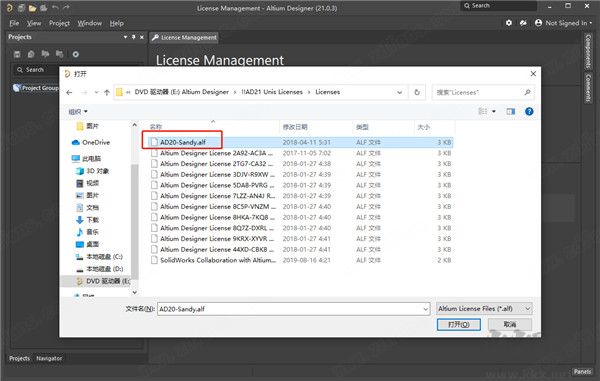
Task: Expand Altium License Files type dropdown
Action: pos(528,308)
